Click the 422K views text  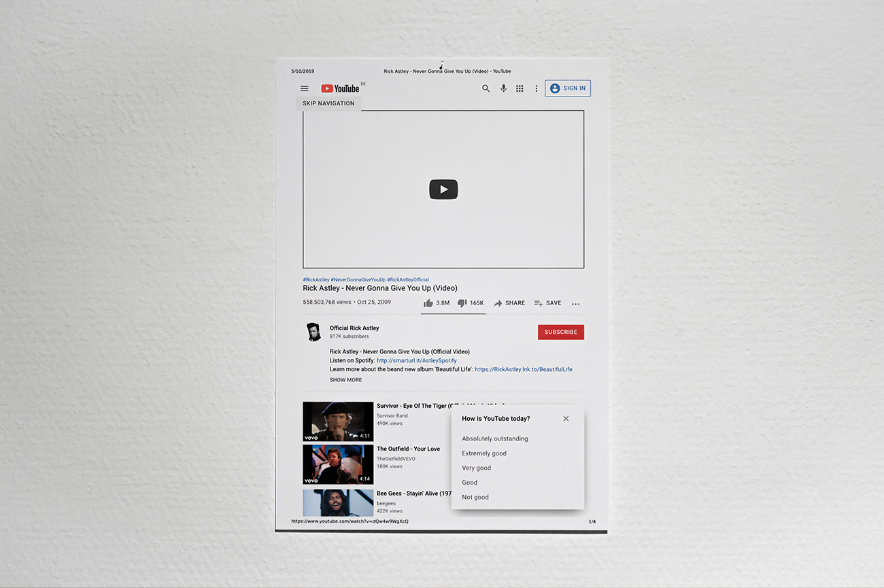point(390,511)
